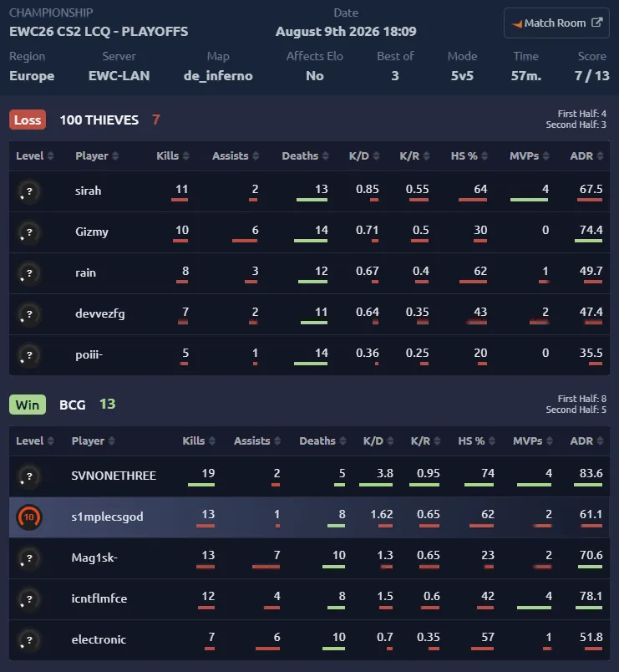The height and width of the screenshot is (672, 619).
Task: Sort 100 Thieves table by Player
Action: [97, 156]
